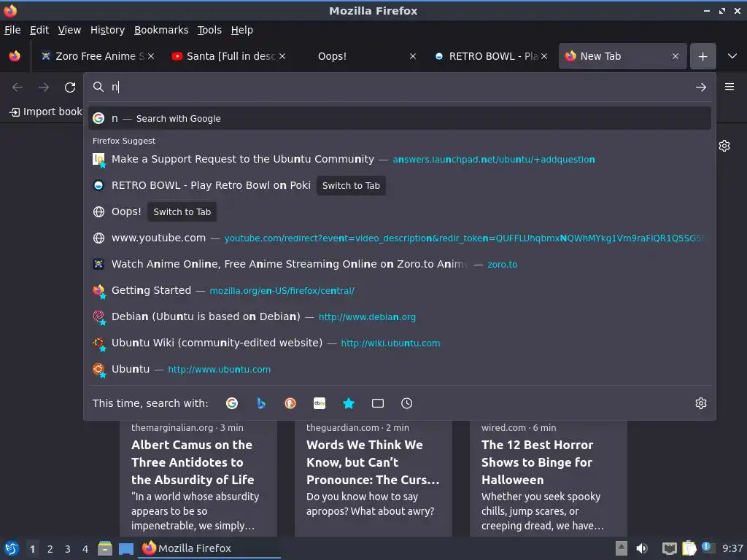This screenshot has height=560, width=747.
Task: Select the RETRO BOWL browser tab
Action: click(491, 56)
